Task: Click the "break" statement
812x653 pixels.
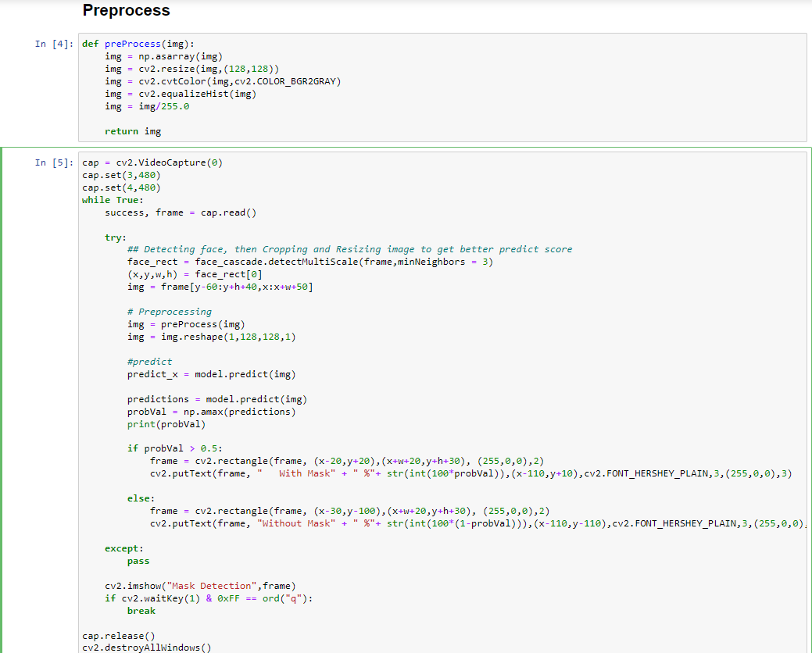Action: pyautogui.click(x=141, y=611)
